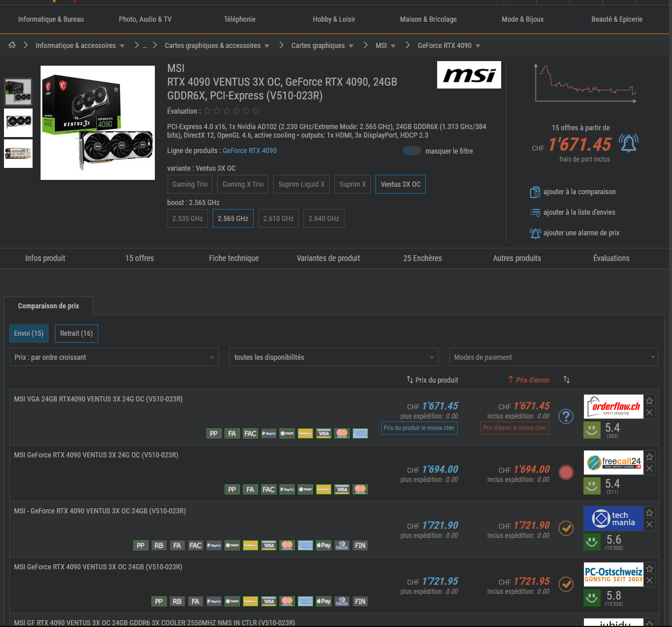Open the Téléphonie category menu
Viewport: 672px width, 627px height.
(239, 19)
